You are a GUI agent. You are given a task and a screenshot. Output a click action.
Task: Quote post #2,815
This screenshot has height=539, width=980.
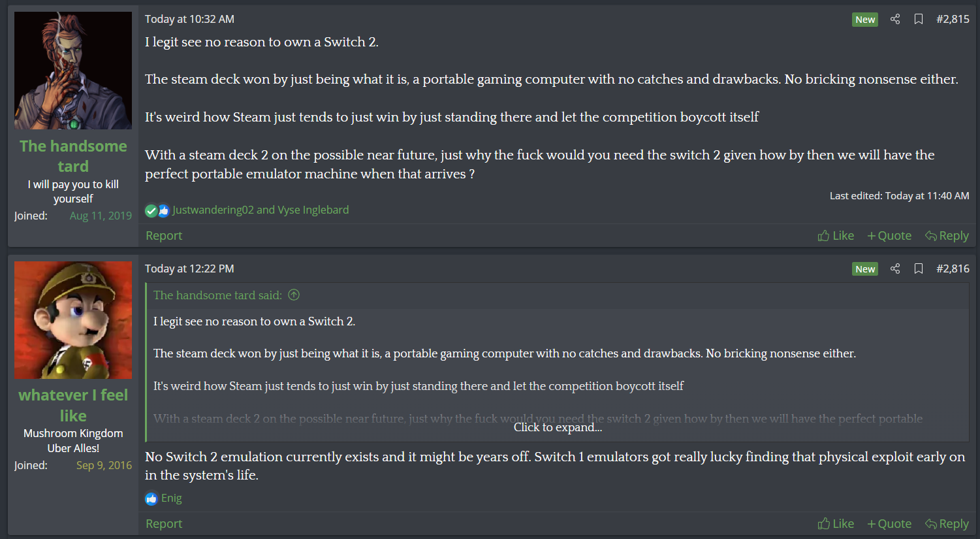coord(889,236)
